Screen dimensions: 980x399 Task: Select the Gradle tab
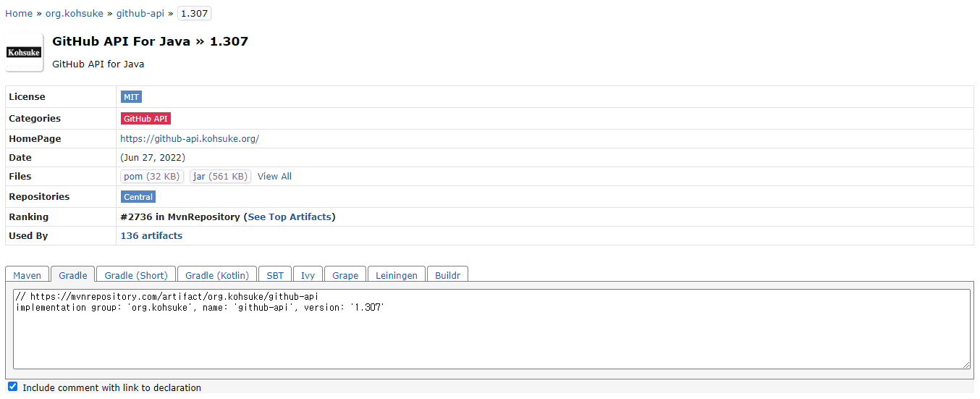click(x=73, y=275)
